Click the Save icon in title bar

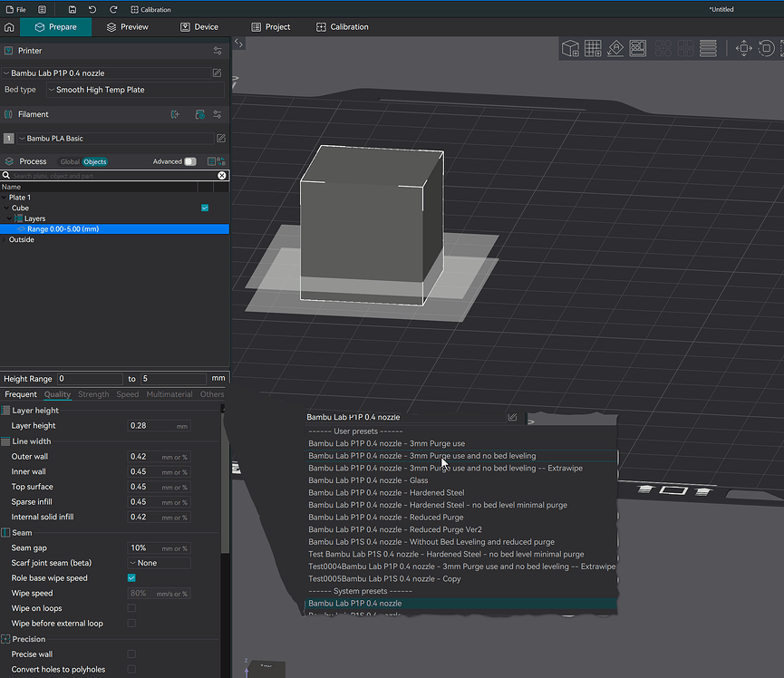pyautogui.click(x=73, y=9)
